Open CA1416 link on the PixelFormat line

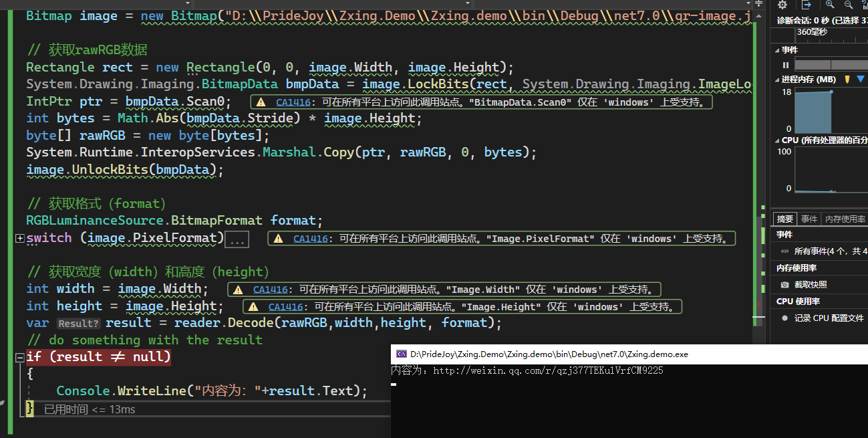coord(311,239)
